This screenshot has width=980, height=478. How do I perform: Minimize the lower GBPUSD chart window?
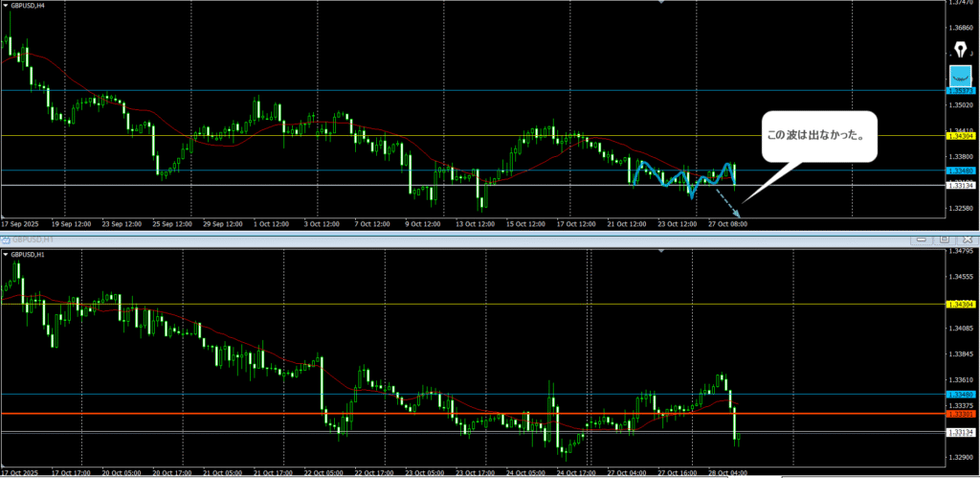(924, 239)
